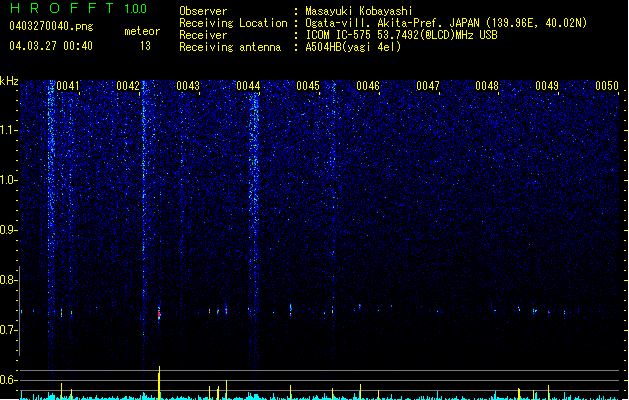Click the tallest yellow spike in intensity graph
Screen dimensions: 629x400
(x=159, y=383)
